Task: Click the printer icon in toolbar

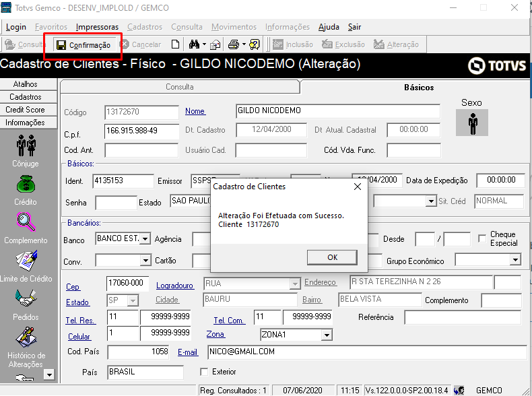Action: 234,44
